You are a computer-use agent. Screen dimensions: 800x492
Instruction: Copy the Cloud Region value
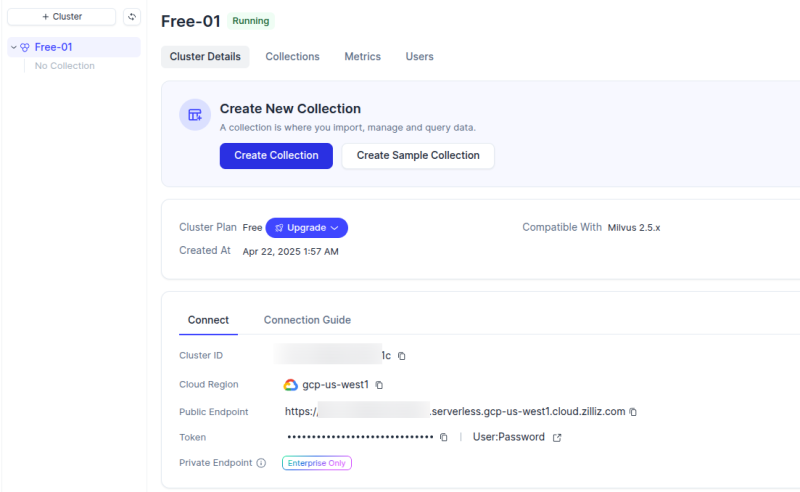[379, 384]
